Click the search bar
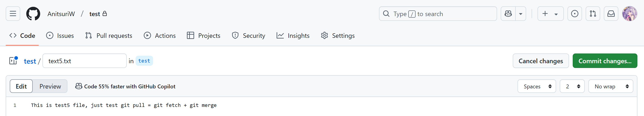Viewport: 644px width, 116px height. click(438, 14)
